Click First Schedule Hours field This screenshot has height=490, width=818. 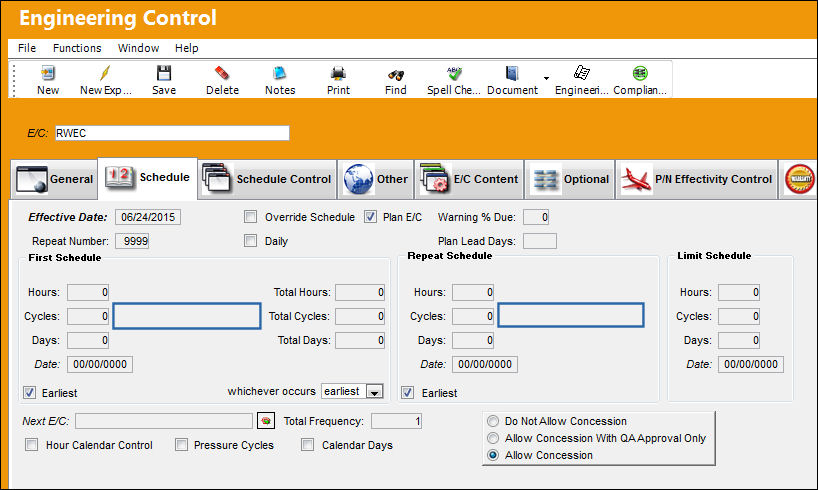click(x=88, y=292)
